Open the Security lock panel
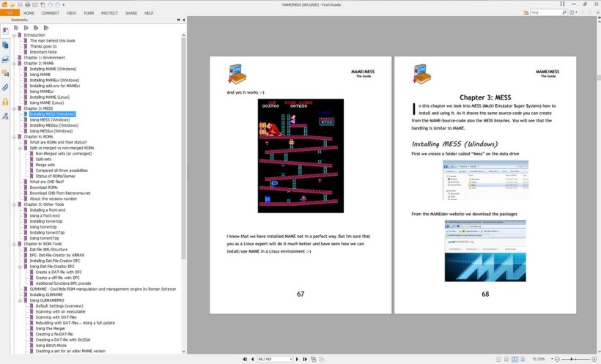 (5, 101)
